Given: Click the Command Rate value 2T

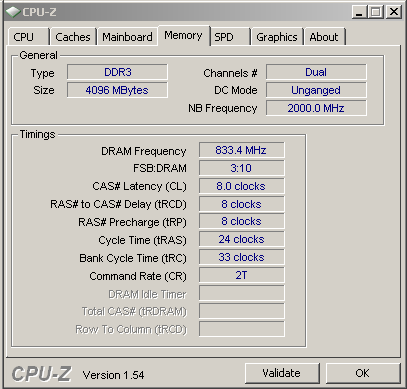Looking at the screenshot, I should tap(241, 275).
